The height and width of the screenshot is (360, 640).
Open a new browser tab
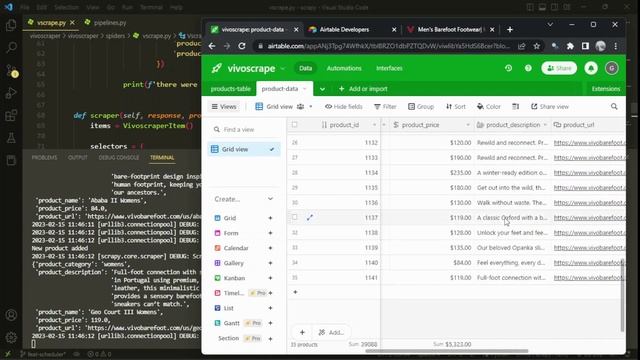click(x=510, y=29)
